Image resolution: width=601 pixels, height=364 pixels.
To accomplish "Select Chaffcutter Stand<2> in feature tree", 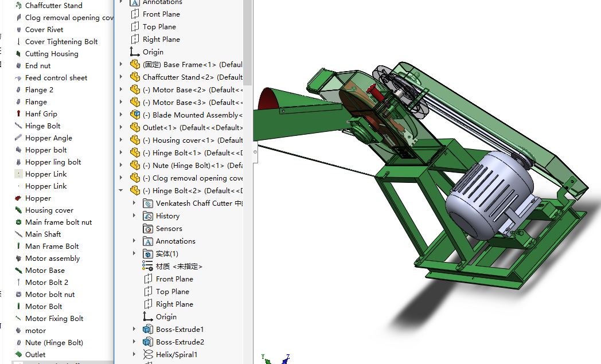I will [x=192, y=77].
